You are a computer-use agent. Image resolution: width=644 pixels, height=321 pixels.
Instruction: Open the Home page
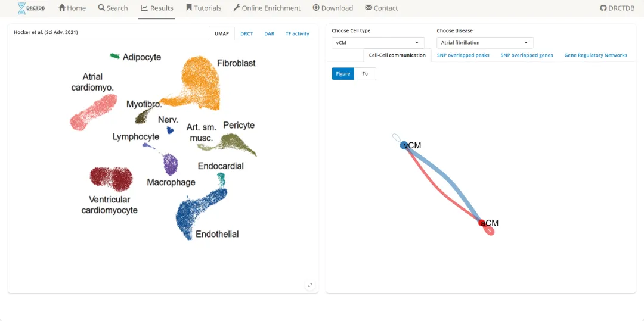tap(72, 8)
